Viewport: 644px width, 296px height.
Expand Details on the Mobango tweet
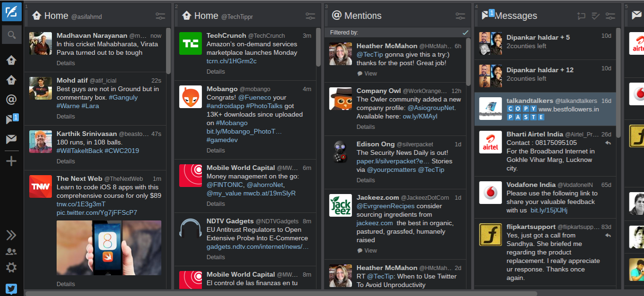pos(216,150)
